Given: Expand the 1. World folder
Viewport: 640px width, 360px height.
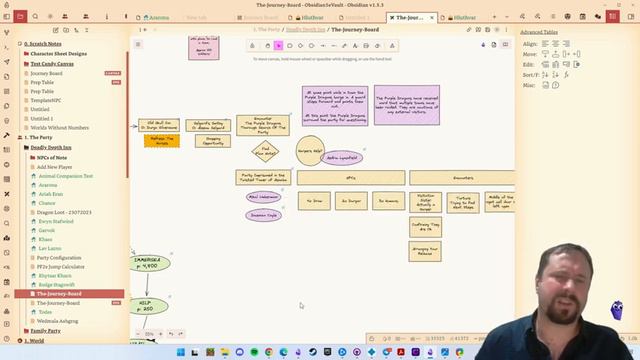Looking at the screenshot, I should pos(34,340).
